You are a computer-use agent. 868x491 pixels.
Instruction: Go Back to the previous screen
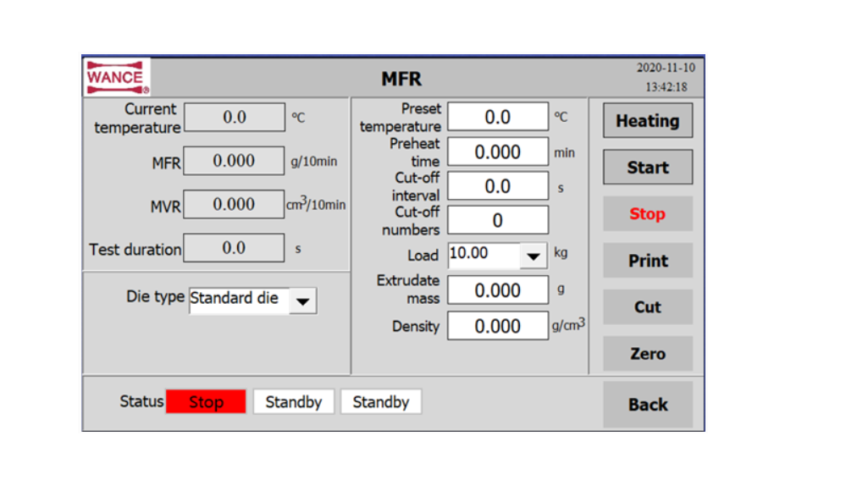pyautogui.click(x=648, y=405)
